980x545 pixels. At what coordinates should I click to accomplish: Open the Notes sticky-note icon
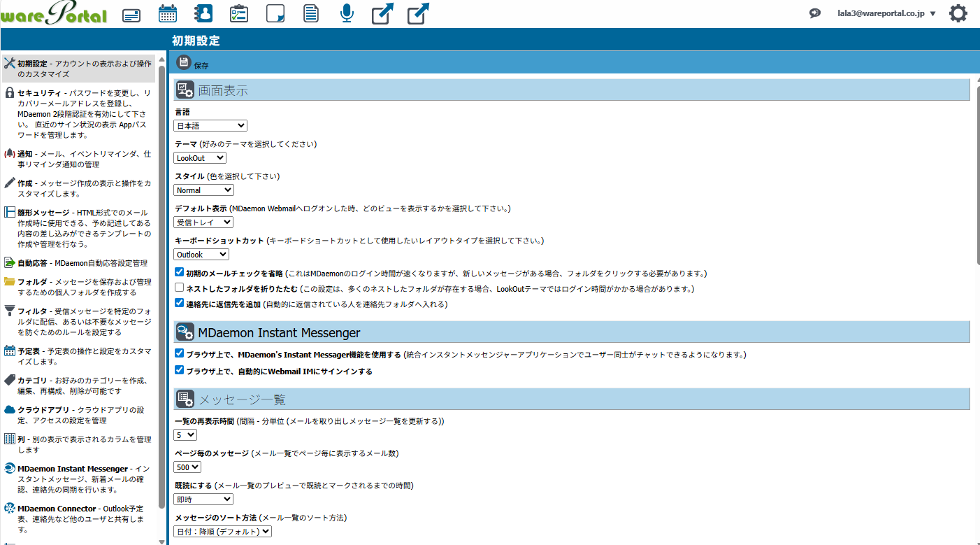click(275, 14)
